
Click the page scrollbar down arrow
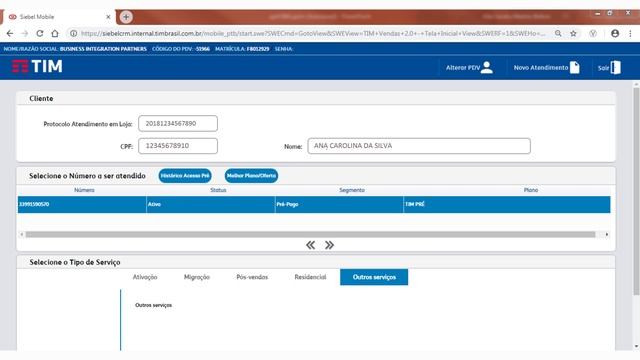[636, 347]
